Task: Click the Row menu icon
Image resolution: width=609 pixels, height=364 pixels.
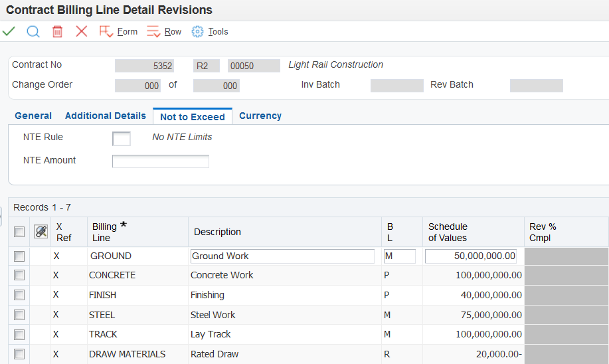Action: coord(153,31)
